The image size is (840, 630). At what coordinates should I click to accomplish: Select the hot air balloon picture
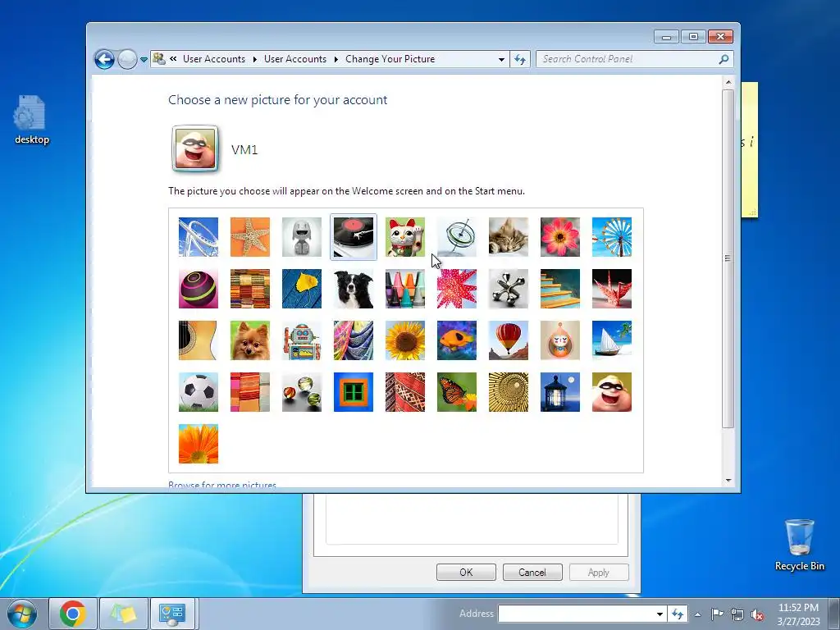pyautogui.click(x=509, y=340)
